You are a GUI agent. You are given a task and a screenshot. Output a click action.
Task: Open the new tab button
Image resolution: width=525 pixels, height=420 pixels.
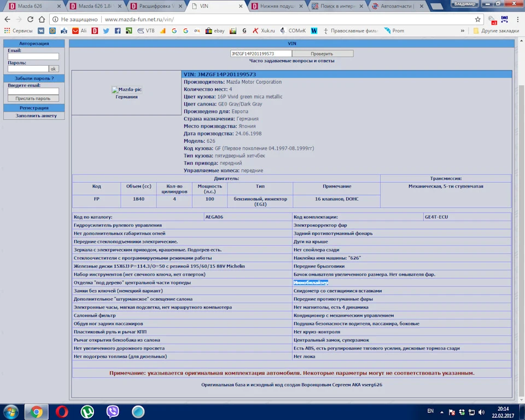point(436,7)
